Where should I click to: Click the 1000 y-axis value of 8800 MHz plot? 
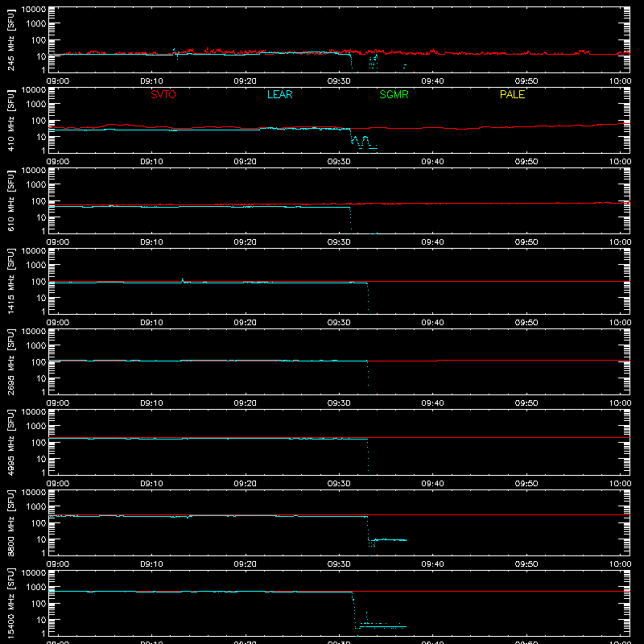(x=36, y=506)
